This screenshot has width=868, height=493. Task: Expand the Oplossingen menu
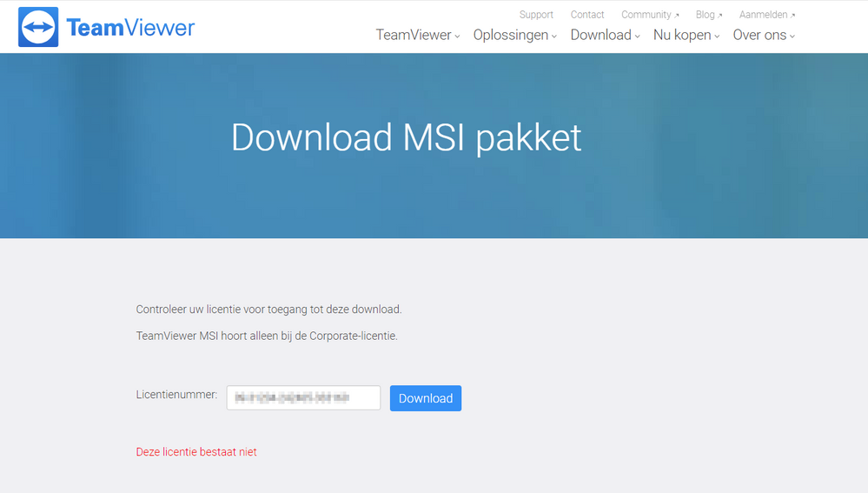tap(515, 35)
